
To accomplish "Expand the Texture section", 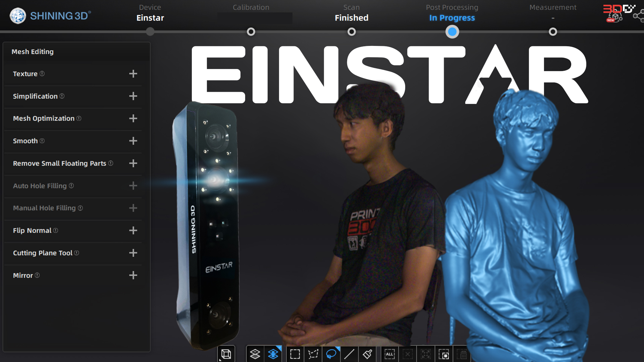I will 133,74.
